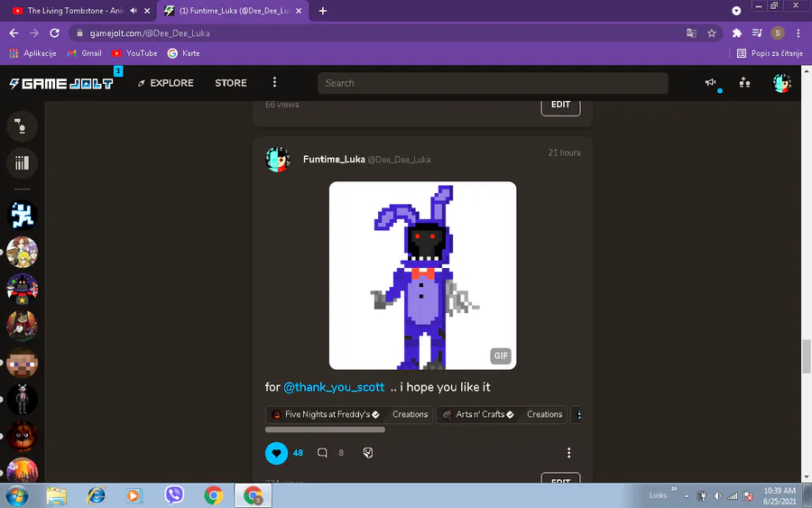Open the game library icon in sidebar
Image resolution: width=812 pixels, height=508 pixels.
pyautogui.click(x=22, y=163)
